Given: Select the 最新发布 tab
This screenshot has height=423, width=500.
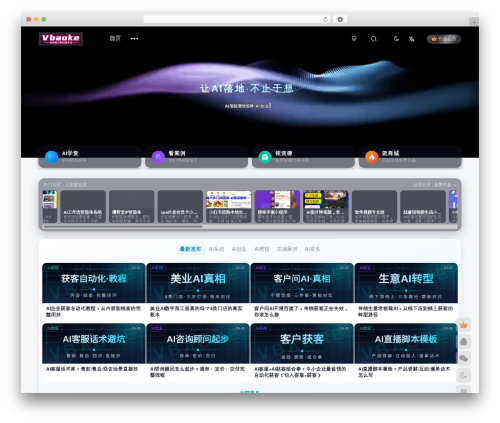Looking at the screenshot, I should (x=190, y=249).
